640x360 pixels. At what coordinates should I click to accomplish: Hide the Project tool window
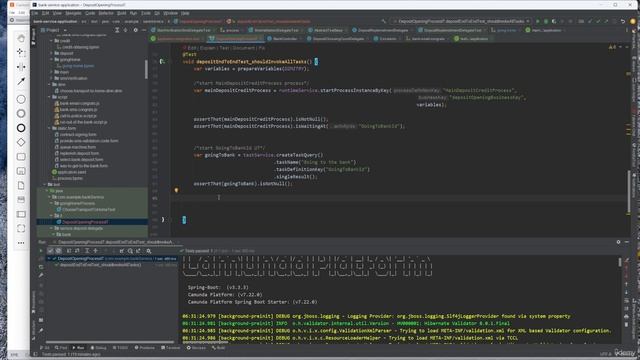pos(144,30)
